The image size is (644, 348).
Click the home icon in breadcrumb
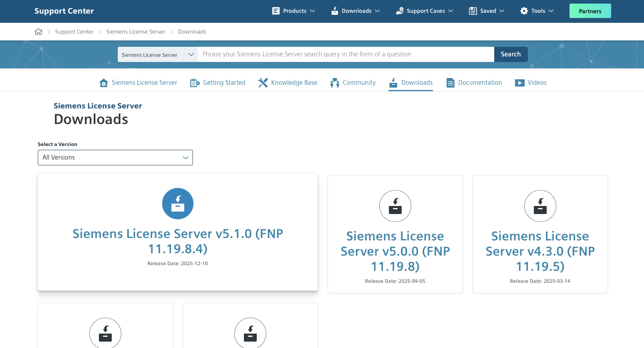pos(38,32)
